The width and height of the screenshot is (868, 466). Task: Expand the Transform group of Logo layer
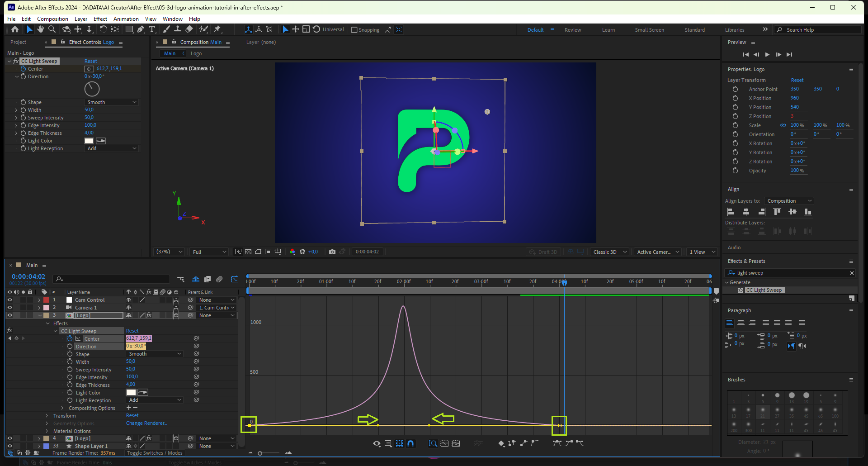pyautogui.click(x=47, y=416)
